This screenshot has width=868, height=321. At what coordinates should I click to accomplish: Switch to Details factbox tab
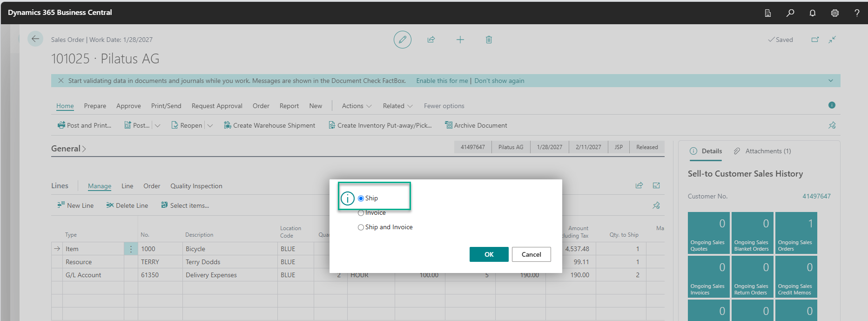706,151
